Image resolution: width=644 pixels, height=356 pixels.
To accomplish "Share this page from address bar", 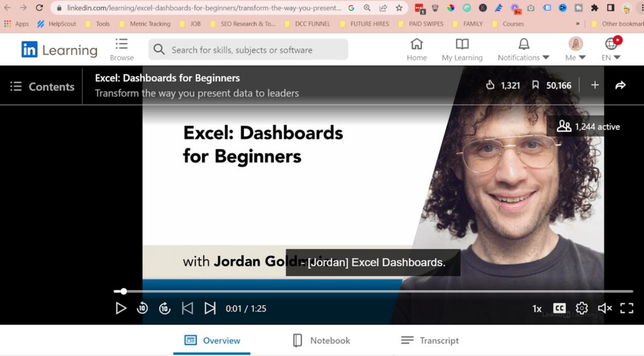I will (383, 8).
